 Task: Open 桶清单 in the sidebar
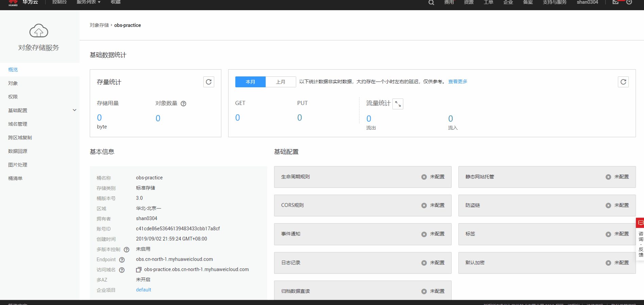point(40,178)
